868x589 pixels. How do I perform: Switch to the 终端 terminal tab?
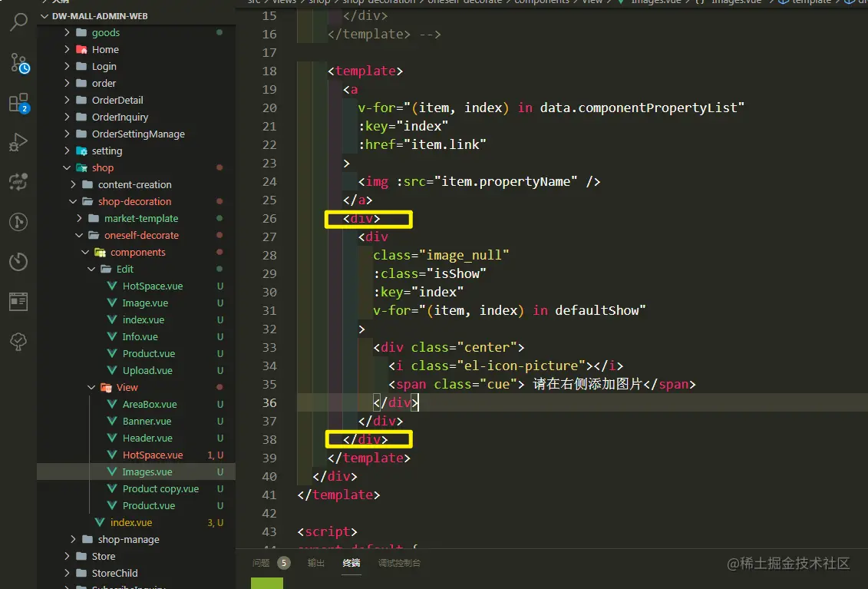click(351, 563)
